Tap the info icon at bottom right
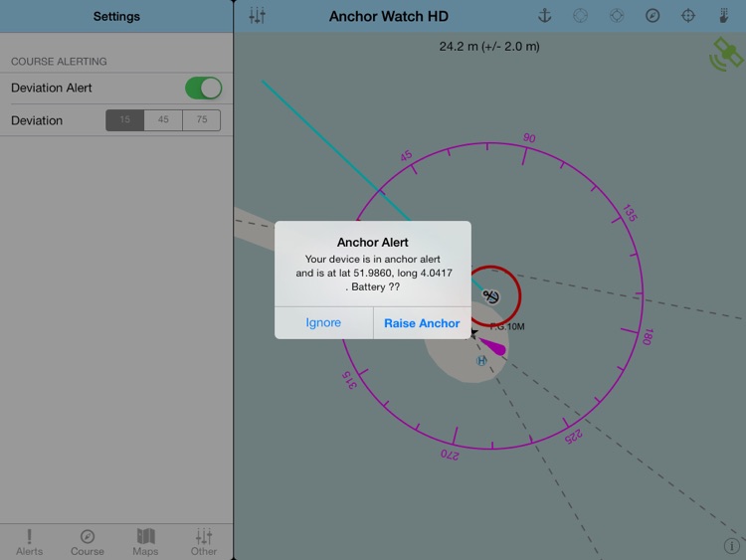 coord(731,546)
